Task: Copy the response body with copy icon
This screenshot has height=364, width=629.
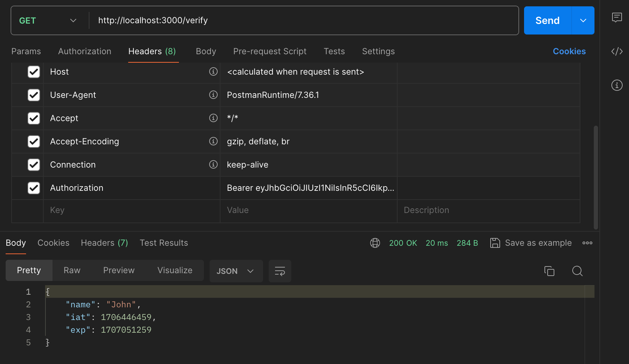Action: point(549,271)
